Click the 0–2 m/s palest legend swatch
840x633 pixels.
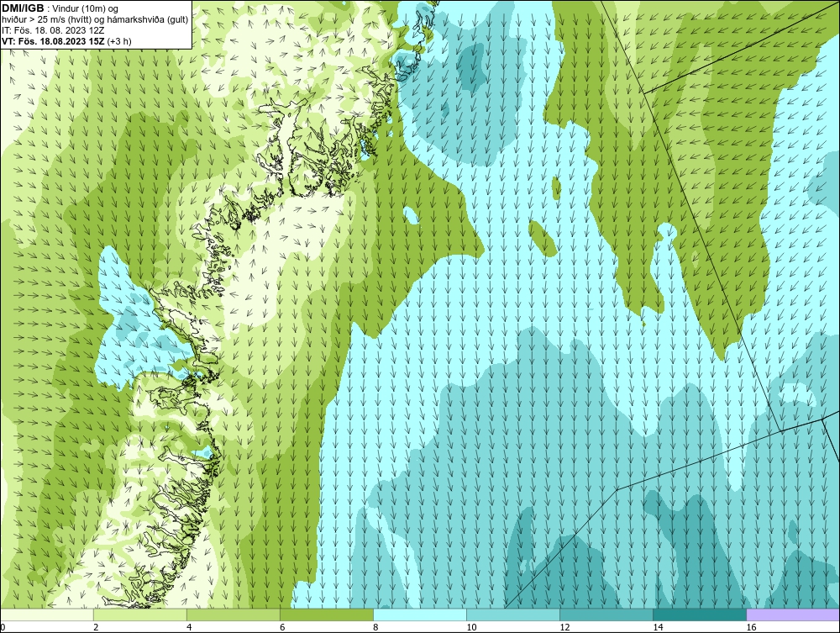pos(47,615)
